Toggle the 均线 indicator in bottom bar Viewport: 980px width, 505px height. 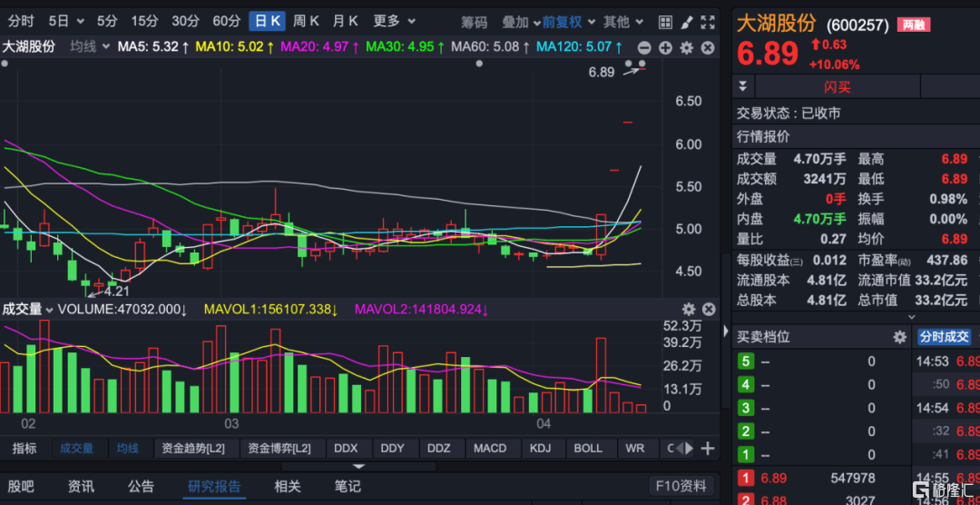(128, 448)
